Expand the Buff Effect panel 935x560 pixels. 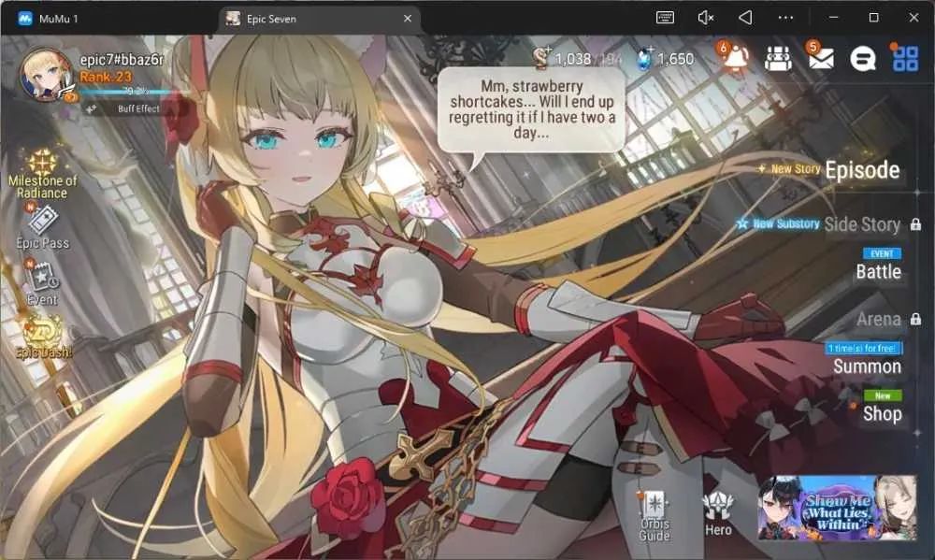pyautogui.click(x=123, y=108)
